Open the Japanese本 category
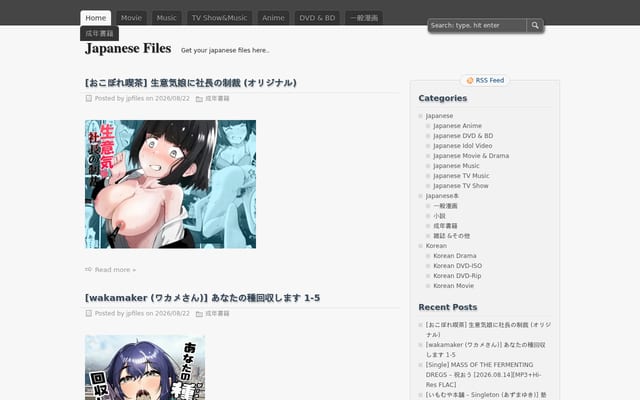The height and width of the screenshot is (400, 640). [x=442, y=196]
